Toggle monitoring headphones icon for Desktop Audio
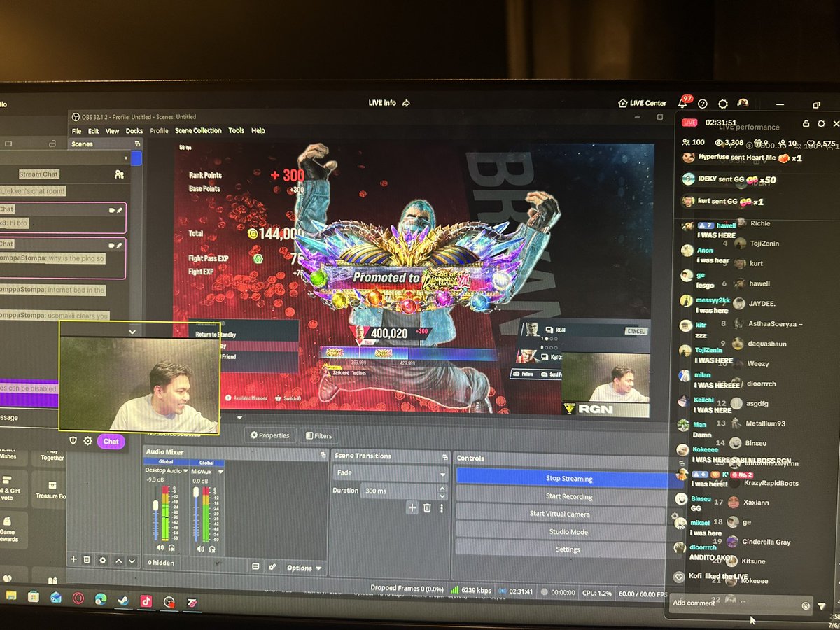840x630 pixels. click(171, 547)
